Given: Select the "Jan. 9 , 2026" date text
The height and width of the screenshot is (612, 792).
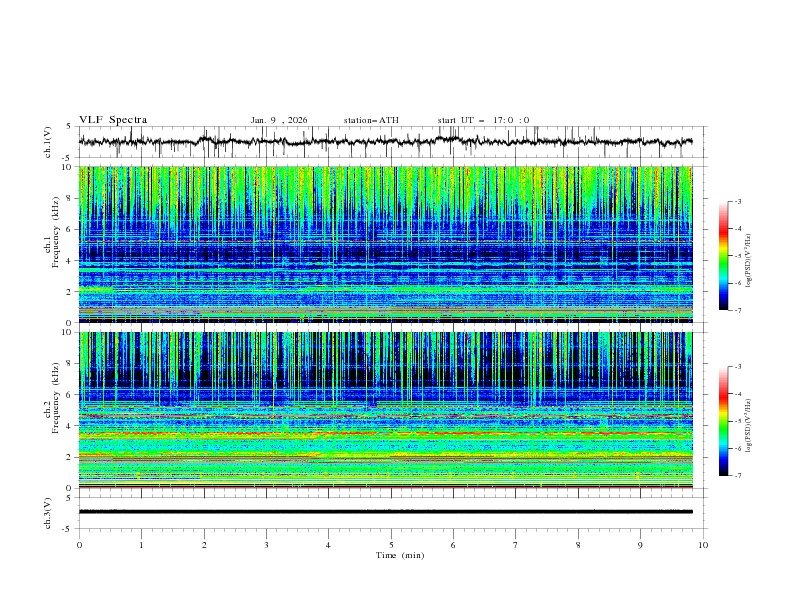Looking at the screenshot, I should (279, 120).
